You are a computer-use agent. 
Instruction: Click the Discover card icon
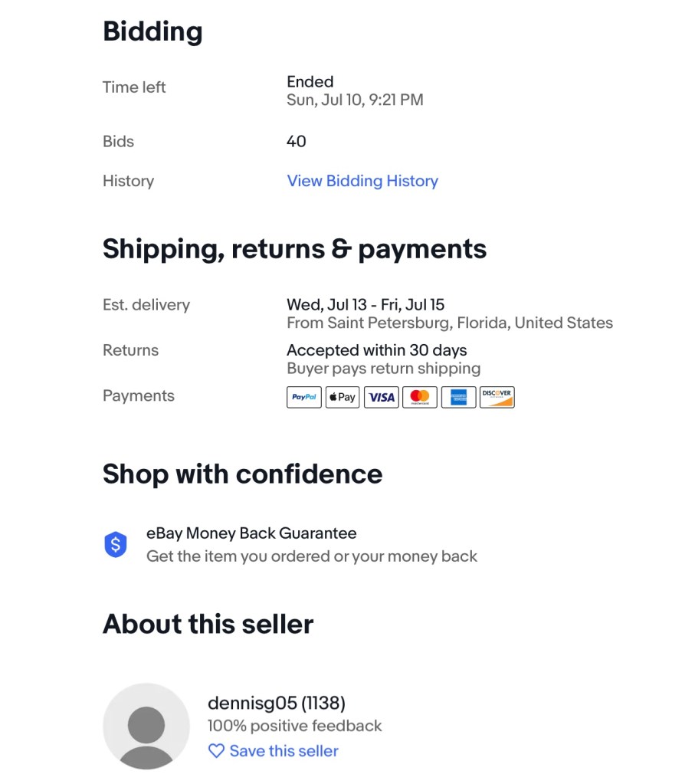(x=497, y=397)
